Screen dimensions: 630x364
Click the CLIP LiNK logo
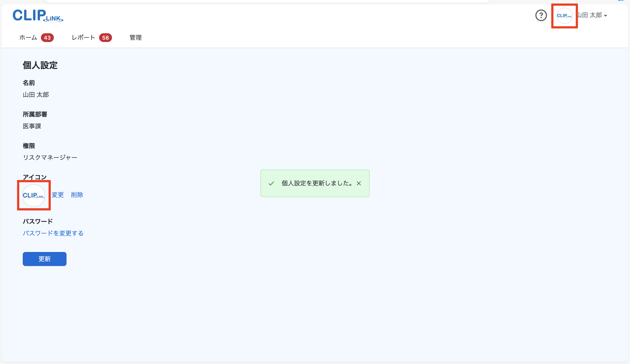38,16
